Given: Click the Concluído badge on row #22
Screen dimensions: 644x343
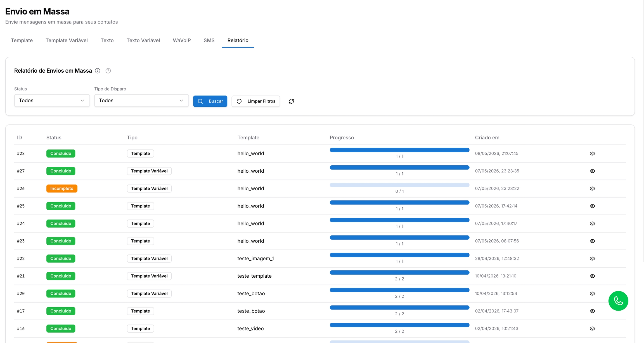Looking at the screenshot, I should point(61,258).
